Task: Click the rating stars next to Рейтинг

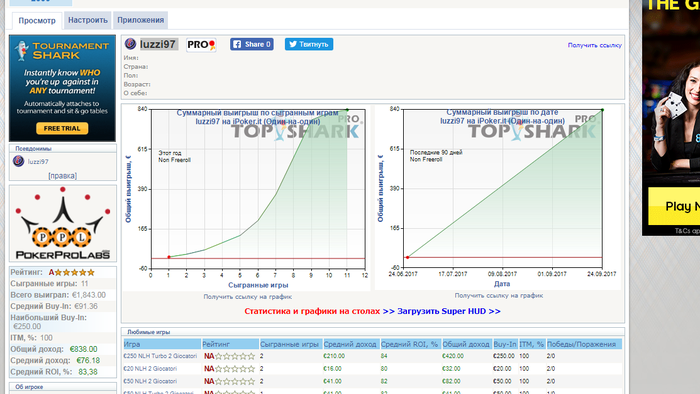Action: [74, 272]
